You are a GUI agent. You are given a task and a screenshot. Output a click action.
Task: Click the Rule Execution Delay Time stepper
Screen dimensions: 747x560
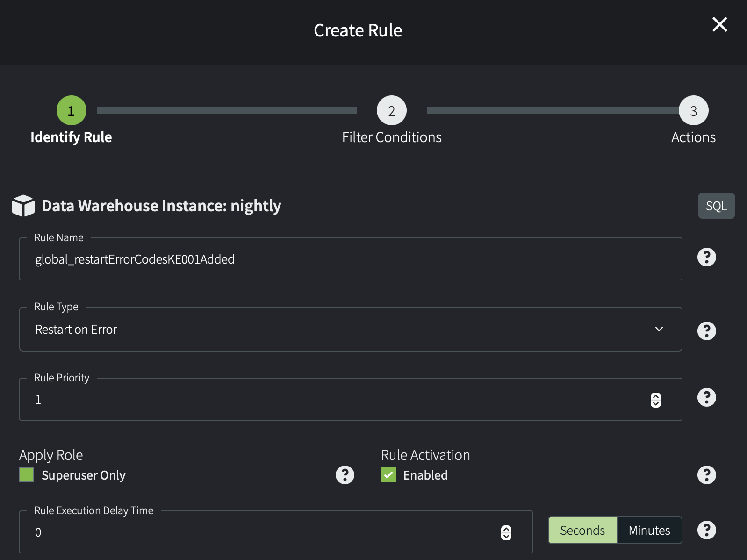coord(506,532)
